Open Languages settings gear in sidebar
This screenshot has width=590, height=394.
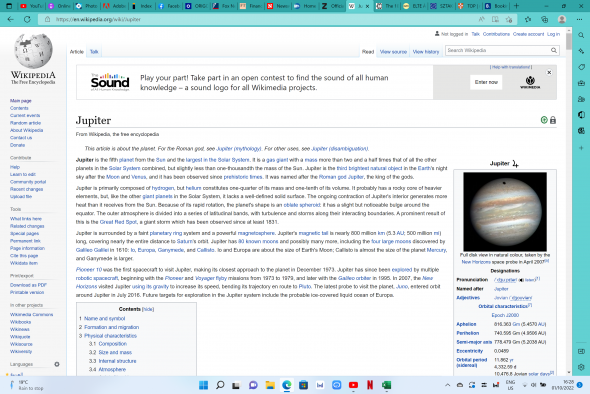57,364
